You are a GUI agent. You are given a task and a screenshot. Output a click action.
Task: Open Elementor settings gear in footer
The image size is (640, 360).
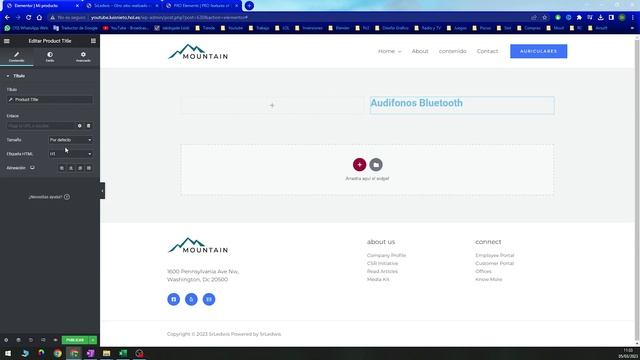[x=6, y=340]
